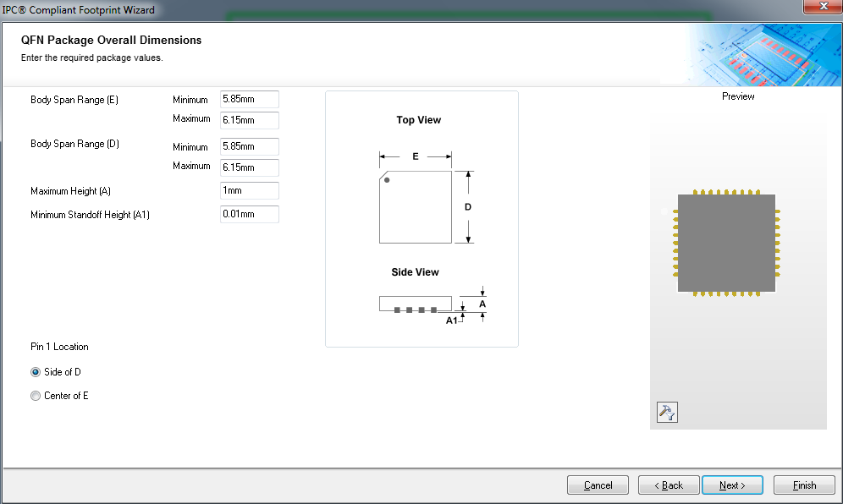Focus the Body Span Range (D) Minimum field
Viewport: 843px width, 504px height.
click(x=249, y=147)
